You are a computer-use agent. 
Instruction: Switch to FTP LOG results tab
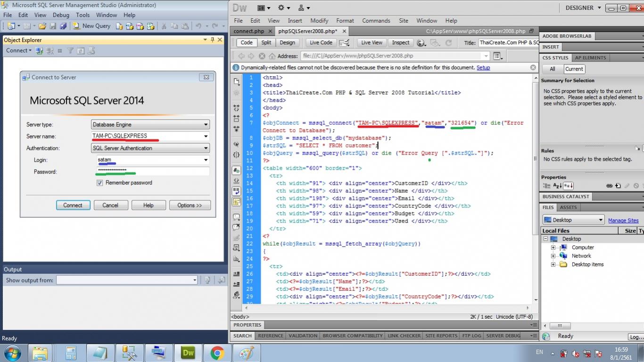tap(471, 336)
